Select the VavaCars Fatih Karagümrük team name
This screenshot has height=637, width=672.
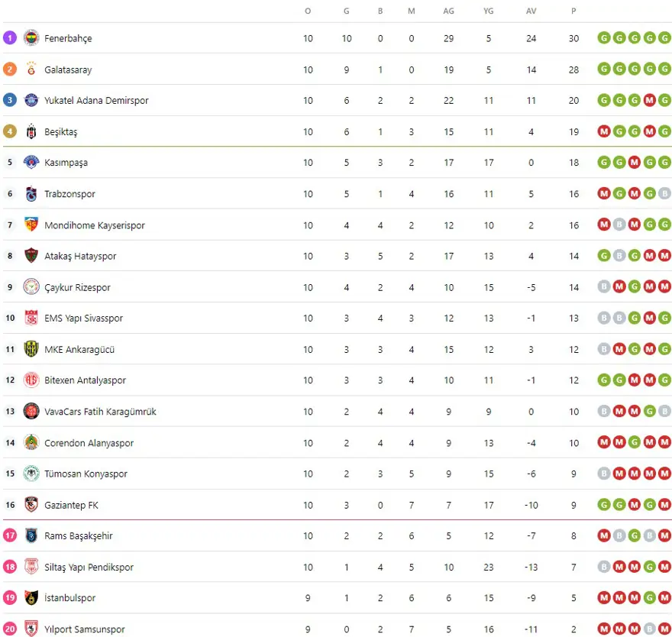tap(100, 412)
